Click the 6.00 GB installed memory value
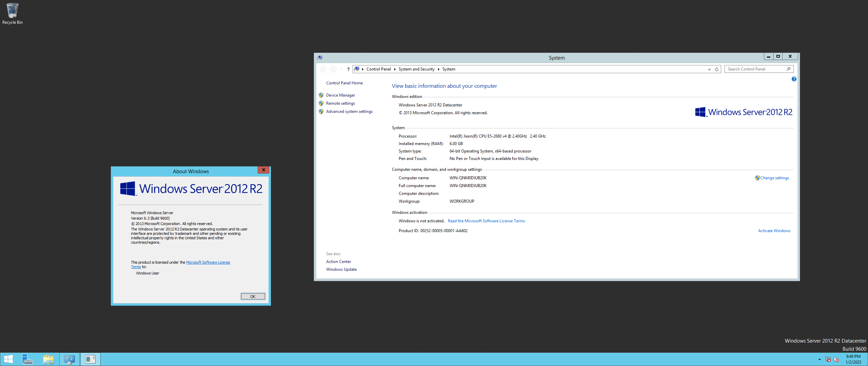This screenshot has height=366, width=868. point(456,144)
